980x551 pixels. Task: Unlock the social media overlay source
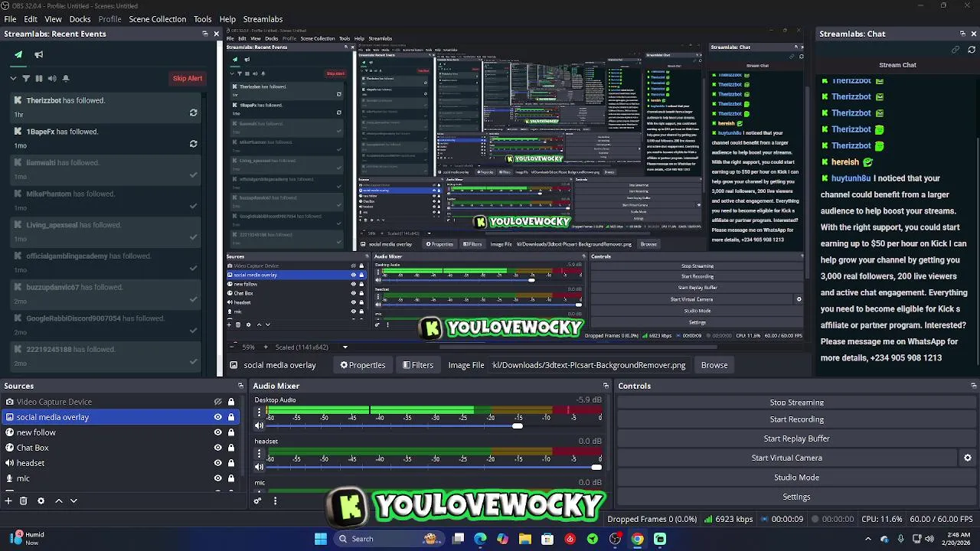231,417
